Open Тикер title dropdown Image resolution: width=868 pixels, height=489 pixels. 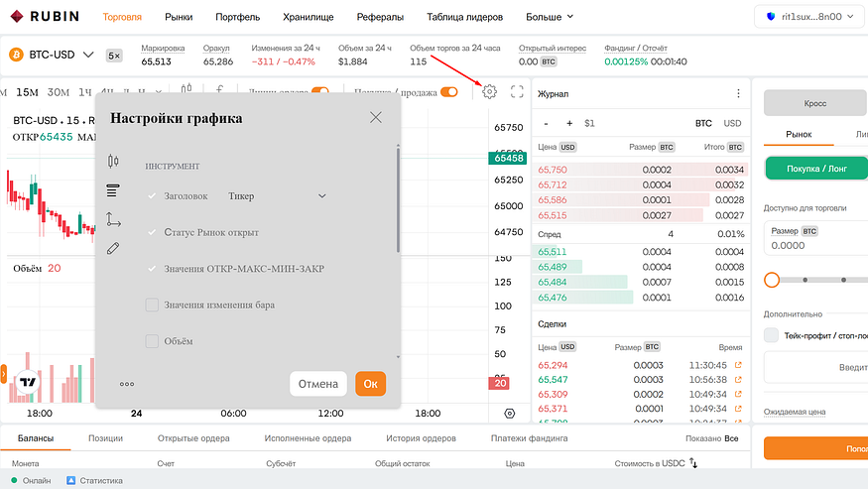[277, 196]
